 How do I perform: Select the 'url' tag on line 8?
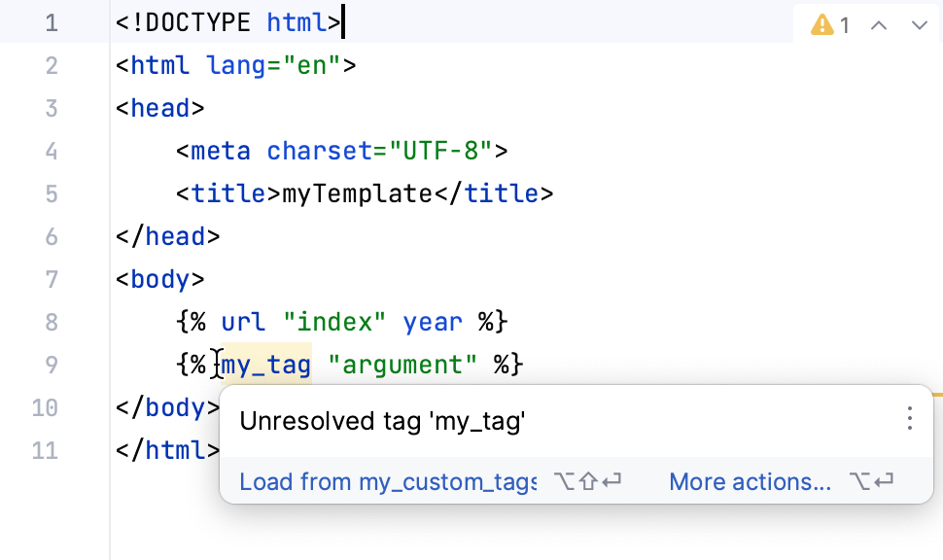point(243,321)
